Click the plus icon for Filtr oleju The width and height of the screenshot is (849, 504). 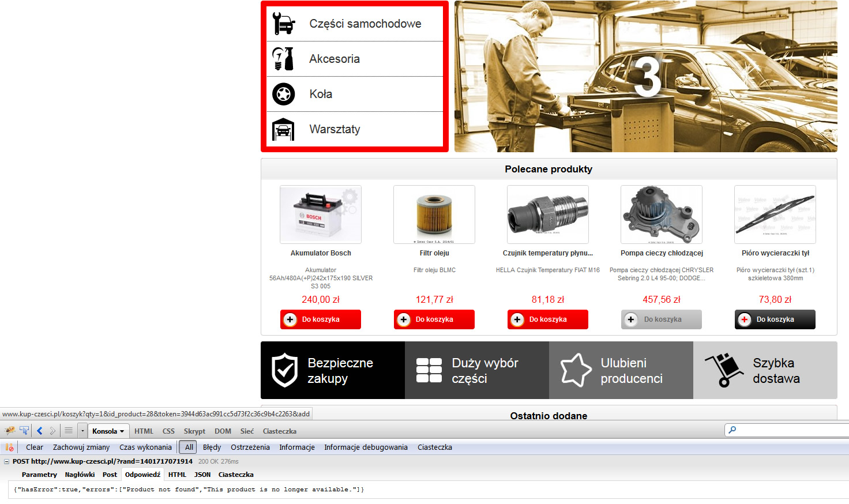pyautogui.click(x=404, y=319)
